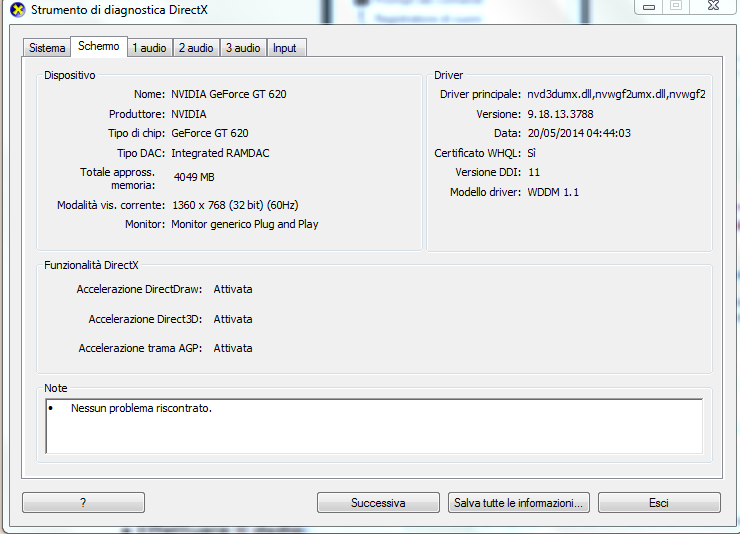Click the Driver principale file list value

click(x=616, y=94)
